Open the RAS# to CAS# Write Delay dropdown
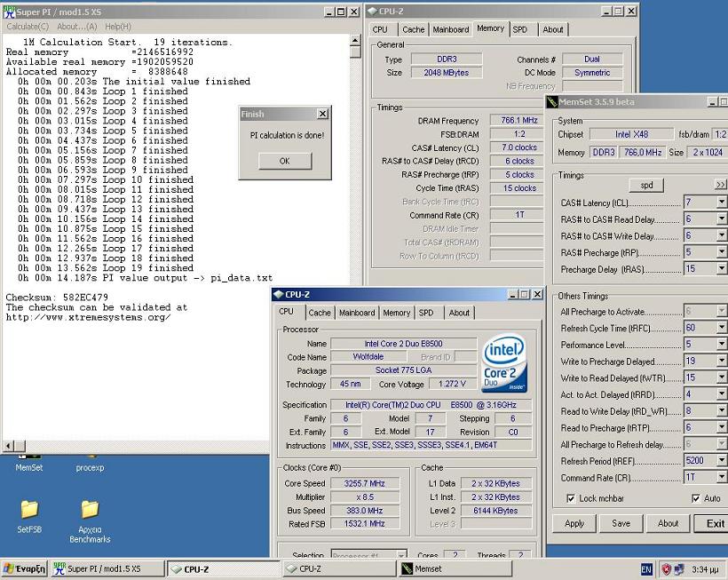 tap(722, 235)
